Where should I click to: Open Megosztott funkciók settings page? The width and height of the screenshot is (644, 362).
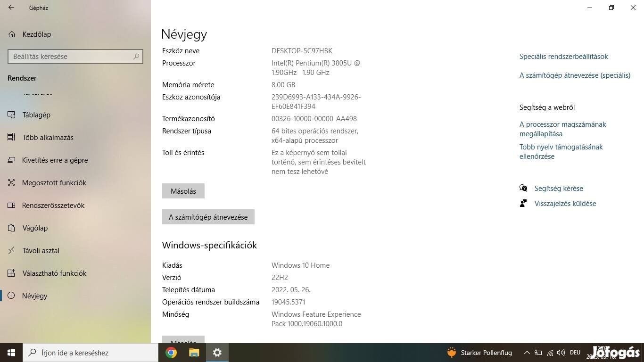(x=75, y=182)
